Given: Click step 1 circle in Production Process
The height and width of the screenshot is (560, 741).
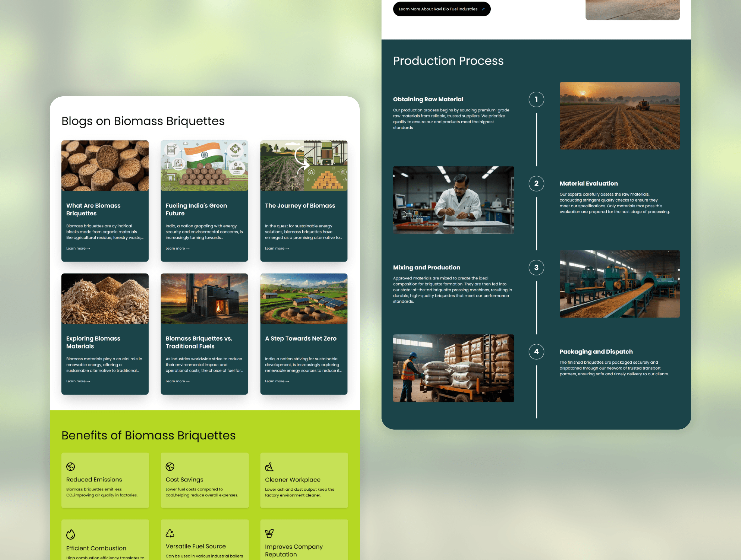Looking at the screenshot, I should pos(536,99).
